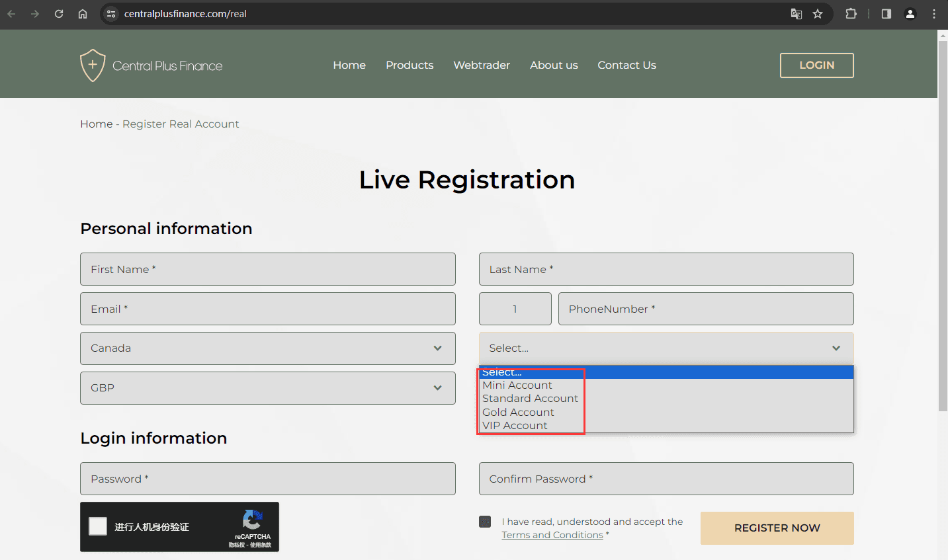
Task: Go to browser home page icon
Action: pyautogui.click(x=83, y=14)
